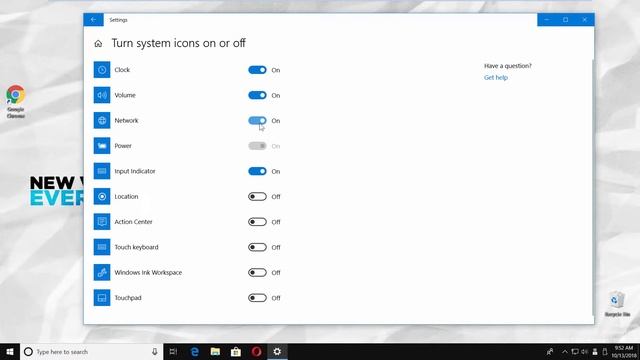640x360 pixels.
Task: Click the 'Have a question?' text
Action: [x=508, y=66]
